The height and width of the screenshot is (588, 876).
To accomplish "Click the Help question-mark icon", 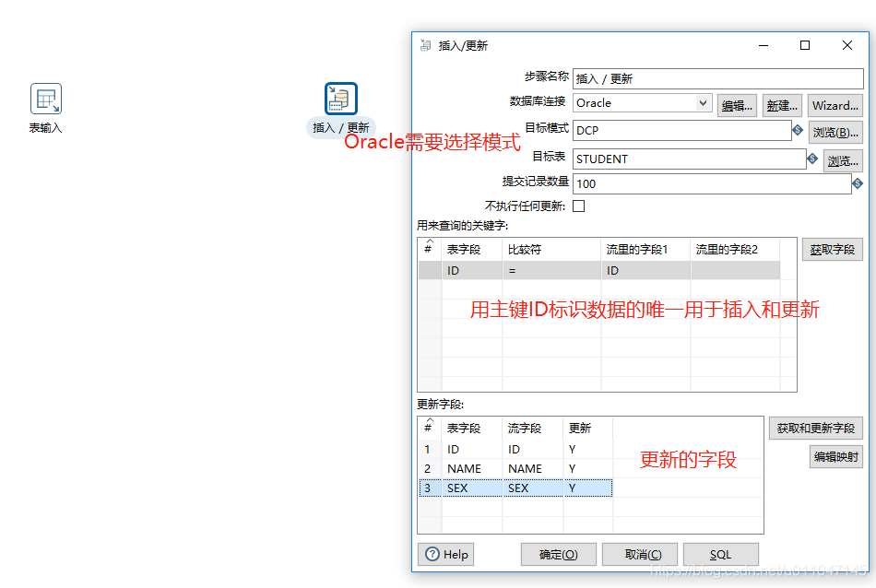I will pyautogui.click(x=432, y=554).
